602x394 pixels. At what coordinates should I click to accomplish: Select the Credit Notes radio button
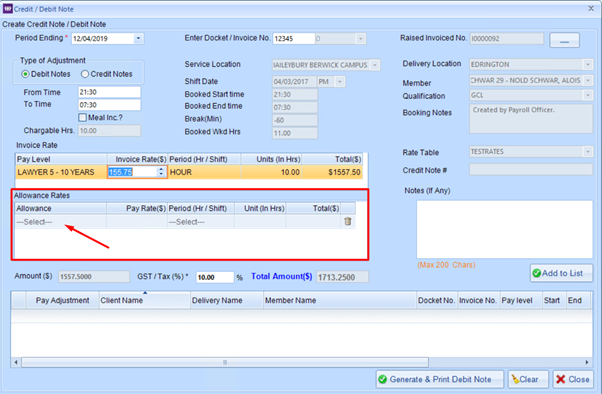click(x=85, y=74)
